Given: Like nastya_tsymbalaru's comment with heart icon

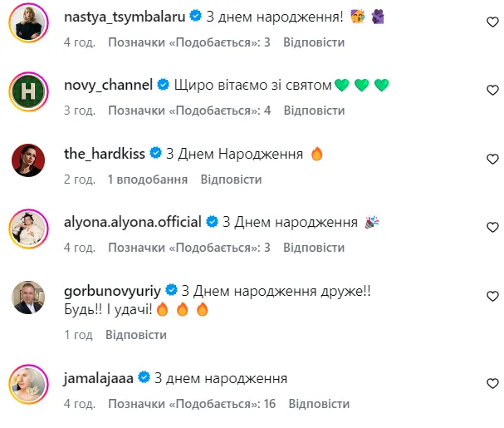Looking at the screenshot, I should [492, 21].
